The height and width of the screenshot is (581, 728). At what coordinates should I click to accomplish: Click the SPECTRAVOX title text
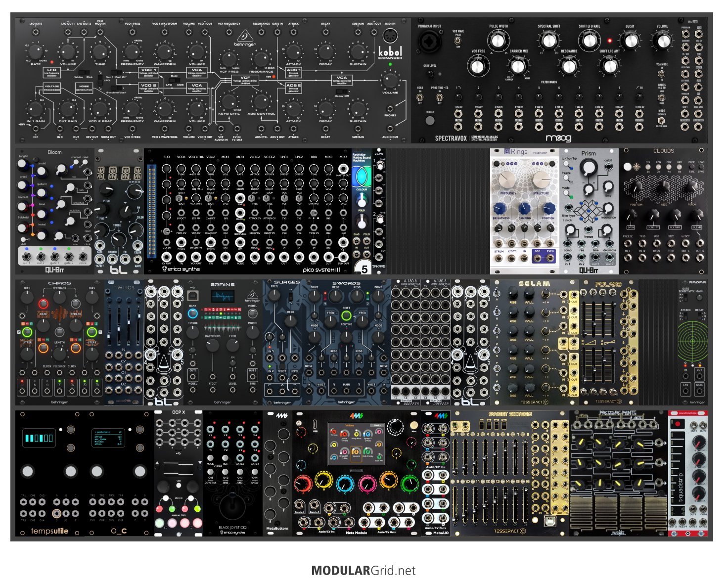tap(451, 139)
